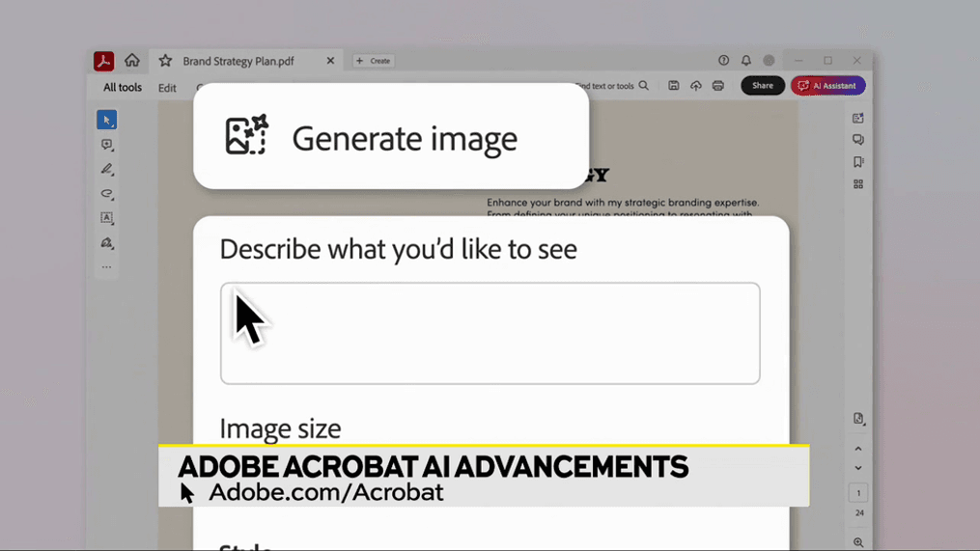Select the freehand draw lasso tool
980x551 pixels.
(107, 194)
